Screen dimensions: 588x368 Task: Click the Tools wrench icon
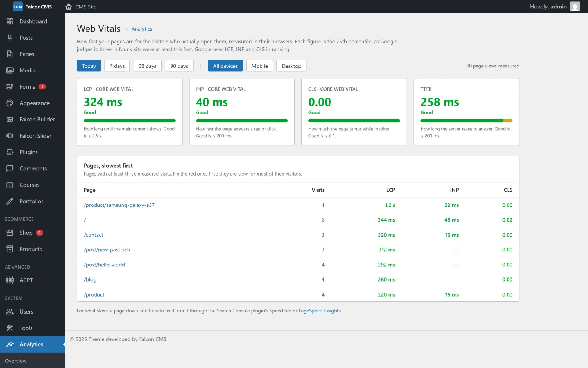[x=10, y=328]
